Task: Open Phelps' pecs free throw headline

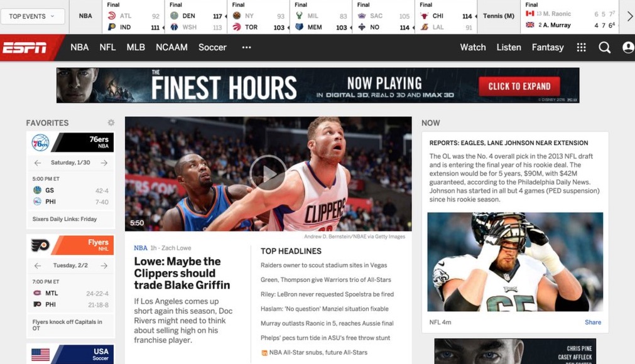Action: (325, 338)
